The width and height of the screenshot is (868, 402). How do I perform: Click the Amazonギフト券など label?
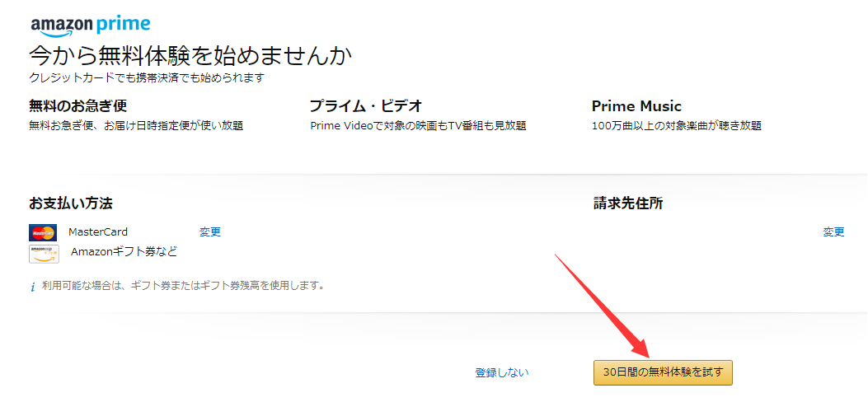click(124, 251)
